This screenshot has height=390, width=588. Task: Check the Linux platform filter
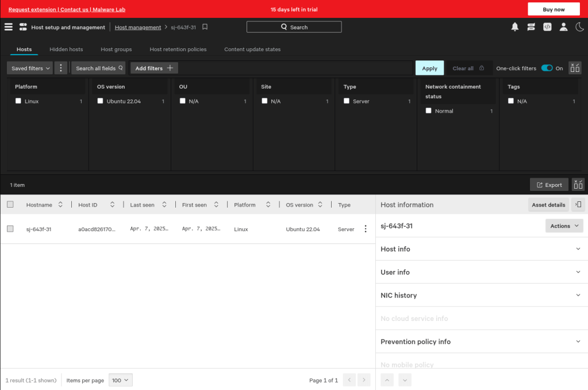click(x=18, y=101)
